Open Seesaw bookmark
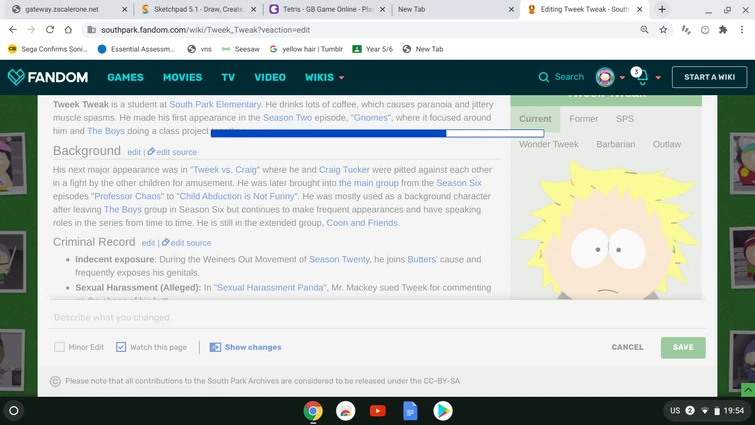The width and height of the screenshot is (755, 425). 241,49
